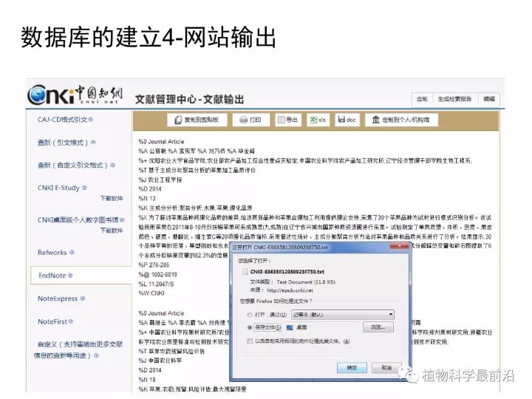This screenshot has height=399, width=532.
Task: Click the printer icon for 打印
Action: [243, 120]
